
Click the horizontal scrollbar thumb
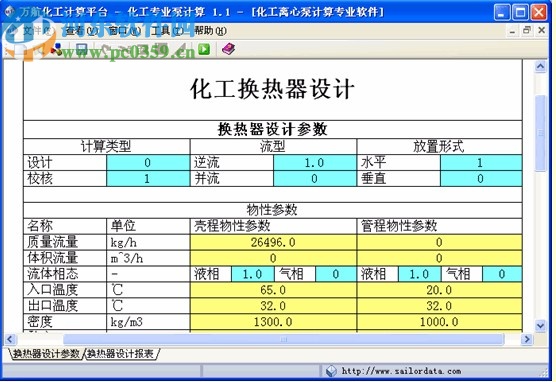[283, 339]
